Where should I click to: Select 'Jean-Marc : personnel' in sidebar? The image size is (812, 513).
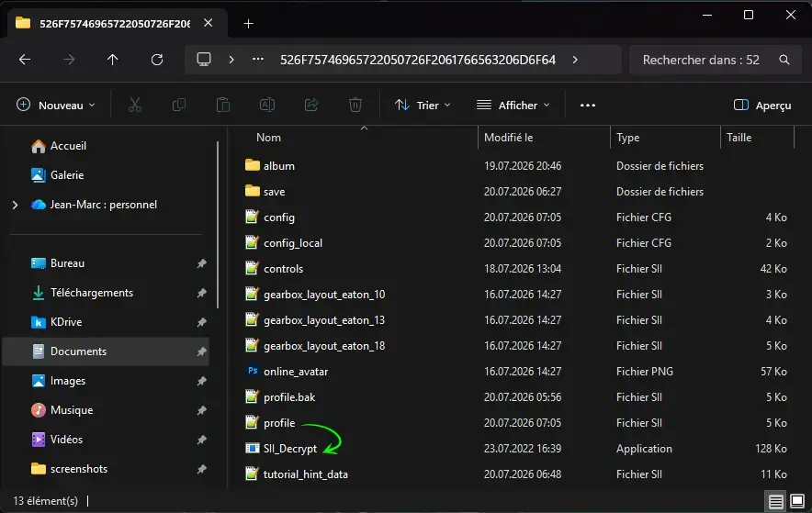coord(94,205)
